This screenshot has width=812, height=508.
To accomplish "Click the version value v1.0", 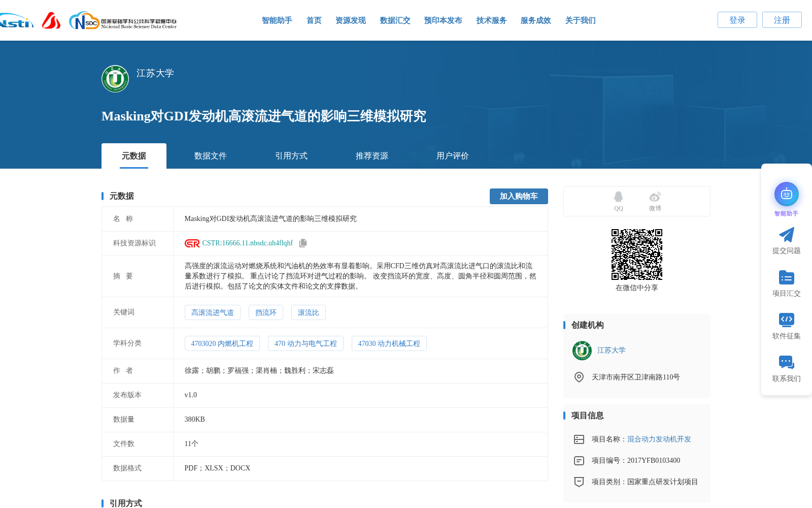I will coord(191,395).
